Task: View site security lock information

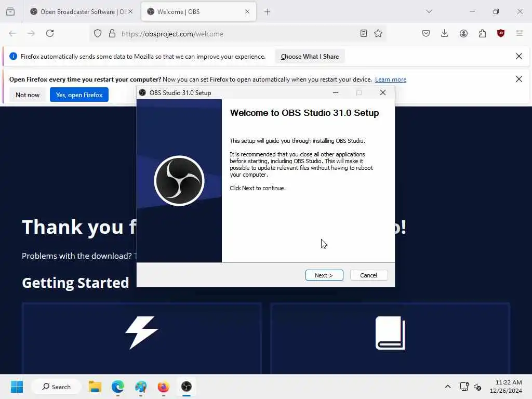Action: (x=112, y=34)
